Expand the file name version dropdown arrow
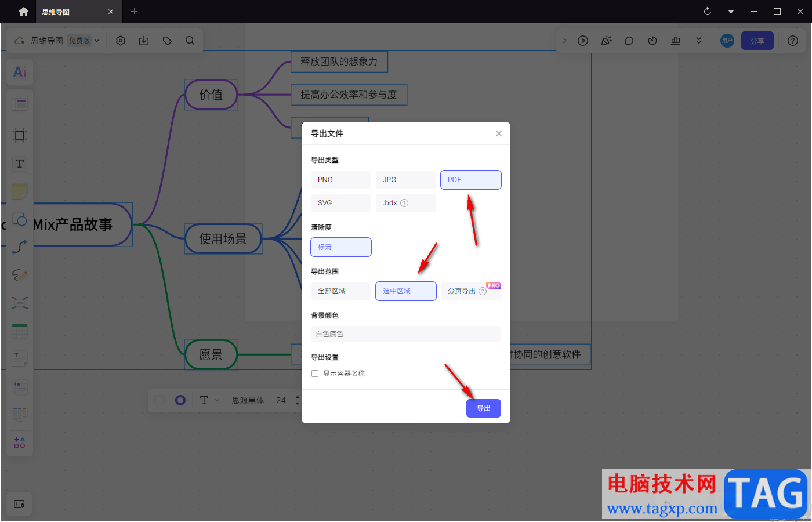The height and width of the screenshot is (522, 812). click(97, 41)
